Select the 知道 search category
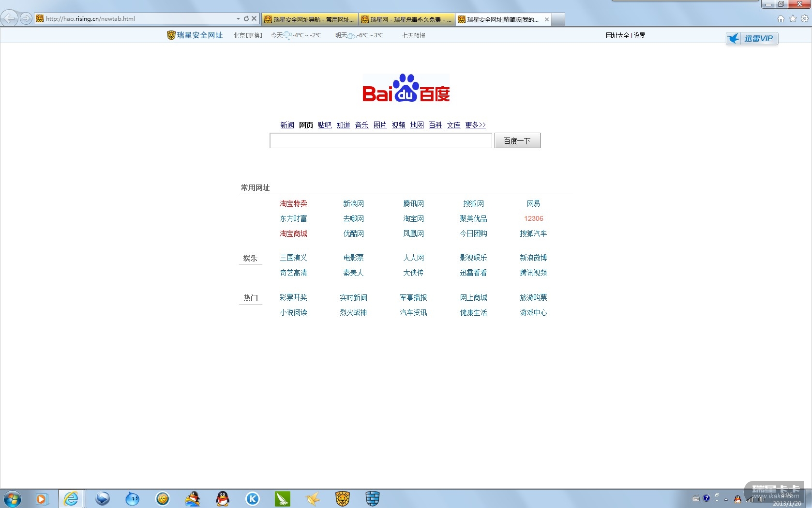The width and height of the screenshot is (812, 508). click(x=343, y=125)
